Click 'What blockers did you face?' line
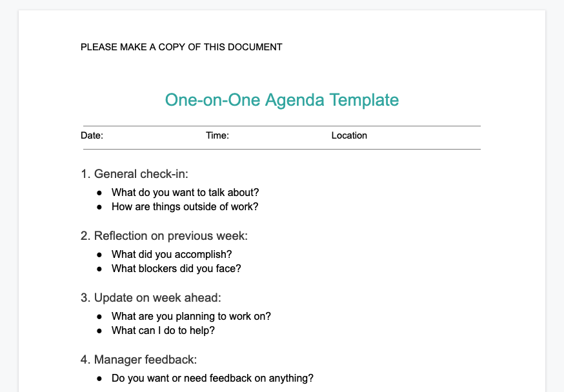This screenshot has width=564, height=392. point(176,268)
